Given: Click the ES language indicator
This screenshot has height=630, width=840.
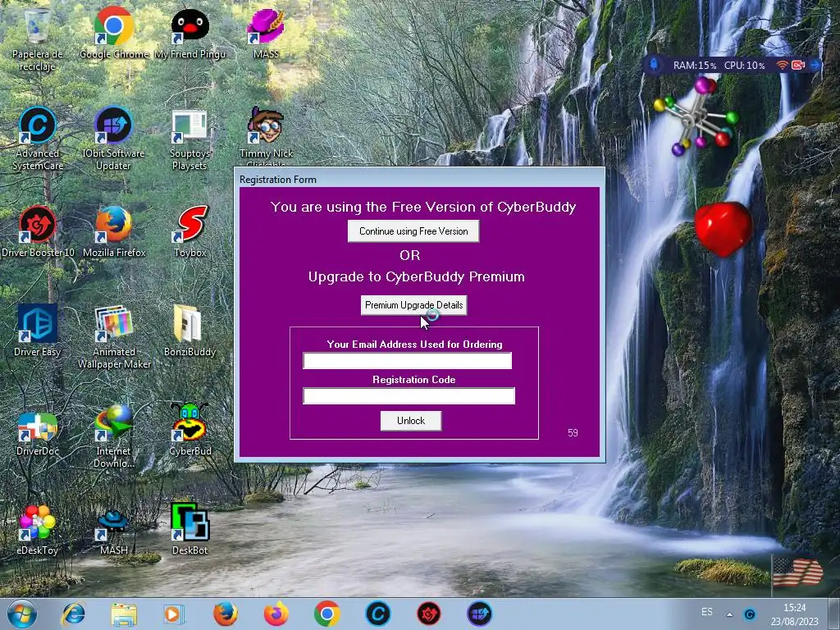Looking at the screenshot, I should tap(707, 611).
